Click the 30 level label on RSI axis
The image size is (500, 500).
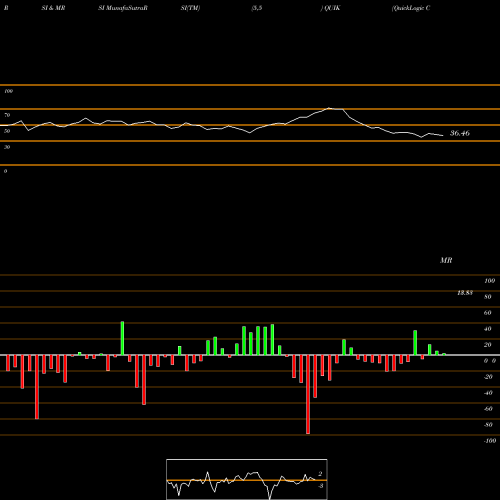pos(7,147)
